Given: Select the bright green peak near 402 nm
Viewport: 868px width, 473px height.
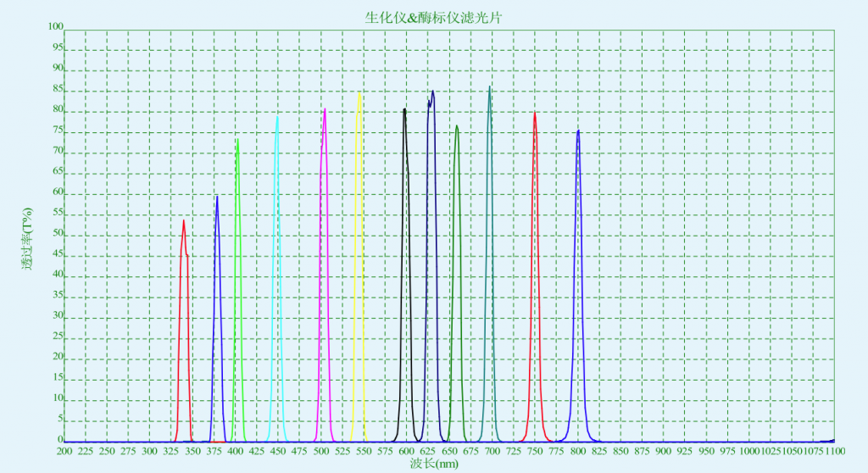Looking at the screenshot, I should (x=237, y=141).
